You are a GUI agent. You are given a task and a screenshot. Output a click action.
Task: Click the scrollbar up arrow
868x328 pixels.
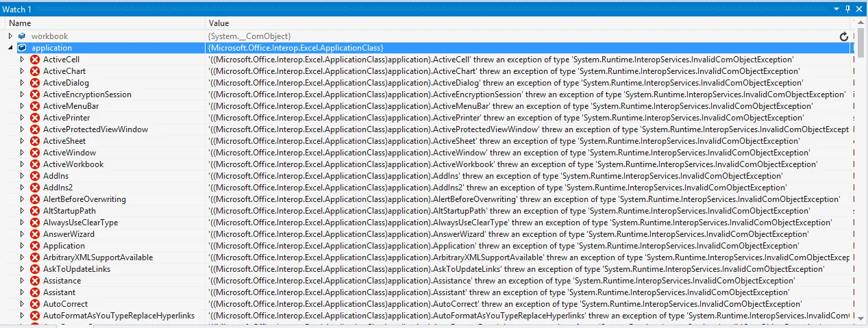[x=862, y=23]
